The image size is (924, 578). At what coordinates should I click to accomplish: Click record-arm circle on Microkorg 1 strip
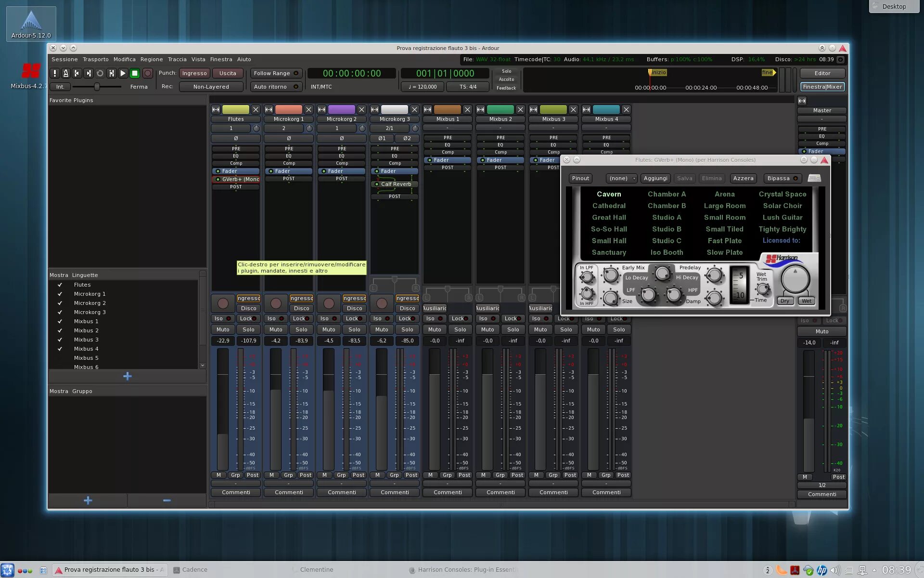276,303
